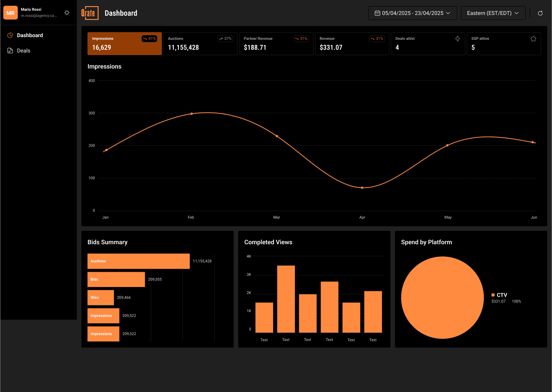Select the Revenue metric card
Screen dimensions: 552x392
tap(352, 44)
